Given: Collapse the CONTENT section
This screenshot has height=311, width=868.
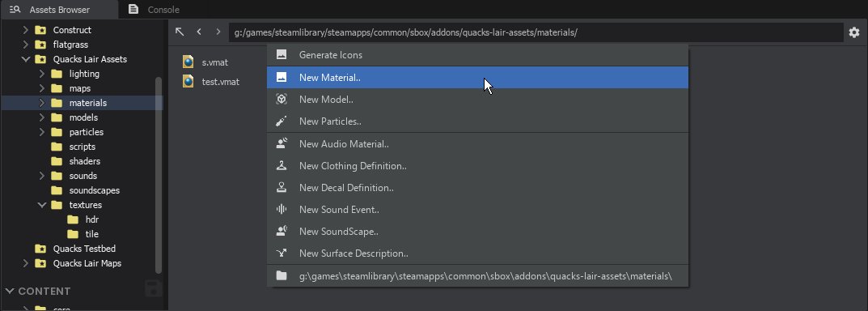Looking at the screenshot, I should [10, 291].
